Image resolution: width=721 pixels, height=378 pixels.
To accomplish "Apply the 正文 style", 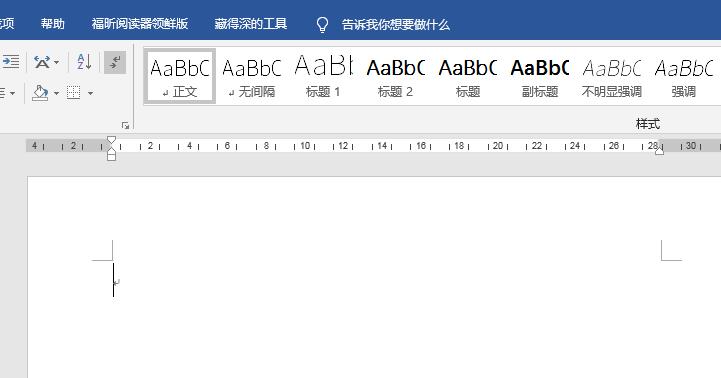I will [x=180, y=76].
